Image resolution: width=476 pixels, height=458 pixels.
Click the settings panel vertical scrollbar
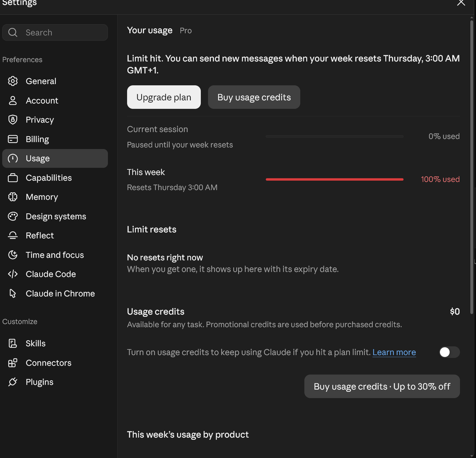coord(472,167)
